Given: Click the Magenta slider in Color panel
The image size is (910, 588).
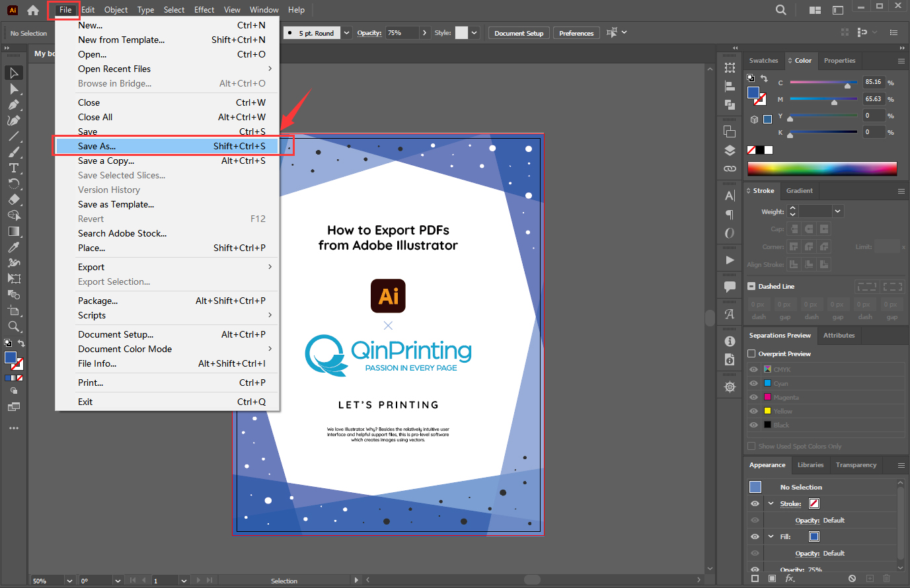Looking at the screenshot, I should click(824, 100).
